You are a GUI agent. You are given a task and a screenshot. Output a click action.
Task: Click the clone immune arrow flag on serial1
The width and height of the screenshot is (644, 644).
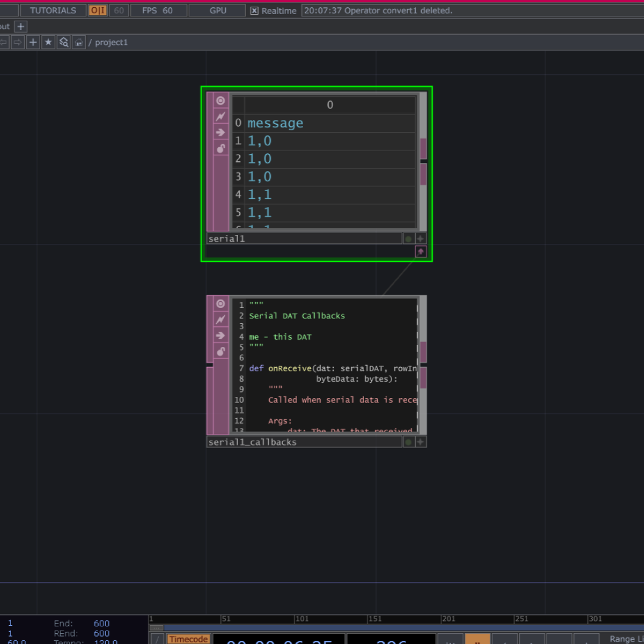(220, 132)
